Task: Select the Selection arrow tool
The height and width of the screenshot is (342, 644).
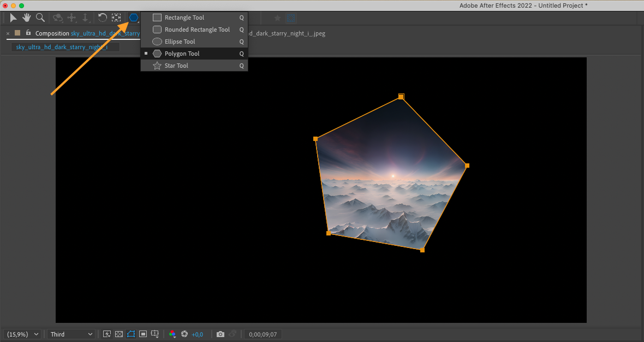Action: (x=14, y=18)
